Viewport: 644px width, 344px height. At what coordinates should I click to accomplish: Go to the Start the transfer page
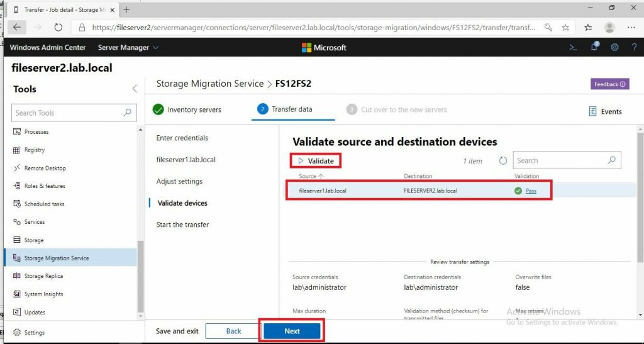click(182, 225)
